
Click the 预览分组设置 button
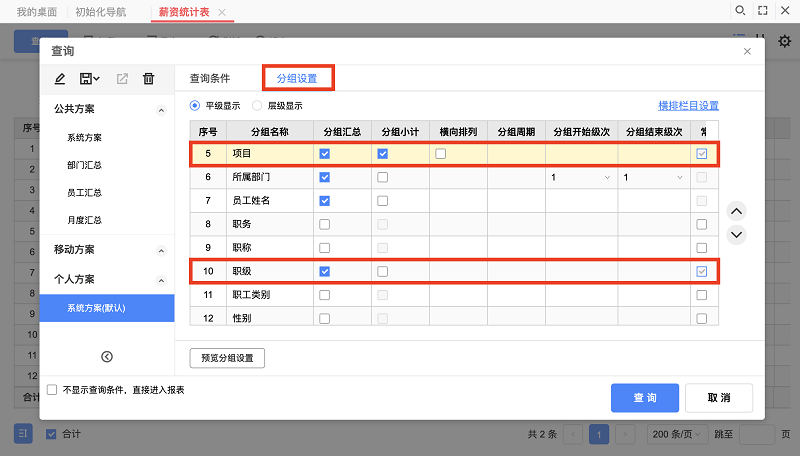click(x=227, y=358)
